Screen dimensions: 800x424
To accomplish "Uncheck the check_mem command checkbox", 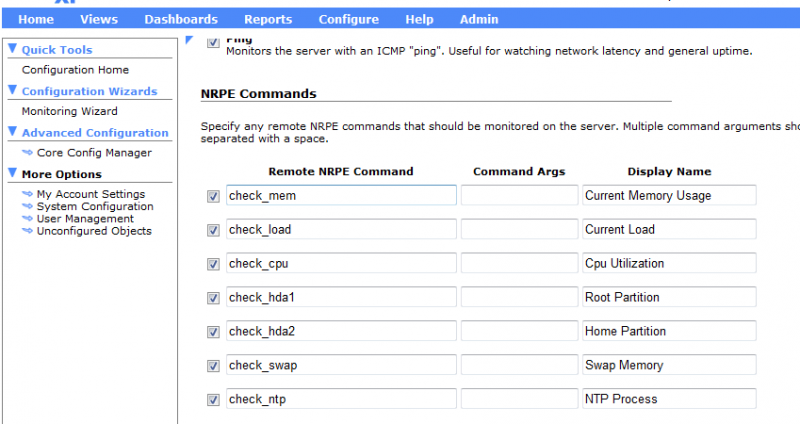I will [213, 196].
